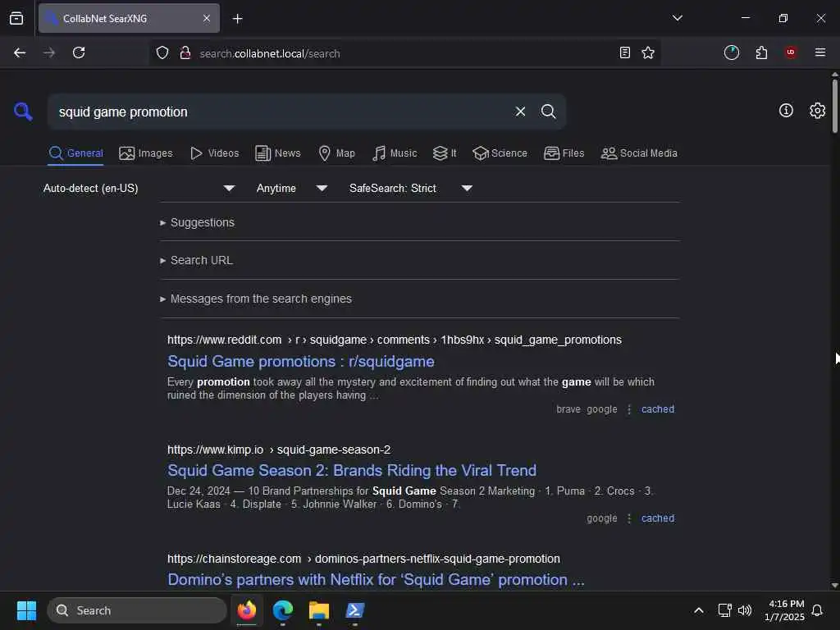Open Firefox application menu
840x630 pixels.
coord(819,52)
